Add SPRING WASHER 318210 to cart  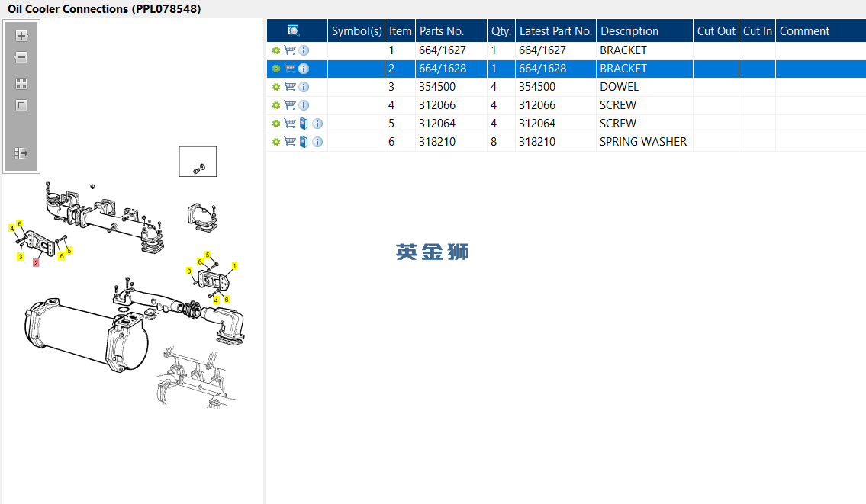point(290,142)
